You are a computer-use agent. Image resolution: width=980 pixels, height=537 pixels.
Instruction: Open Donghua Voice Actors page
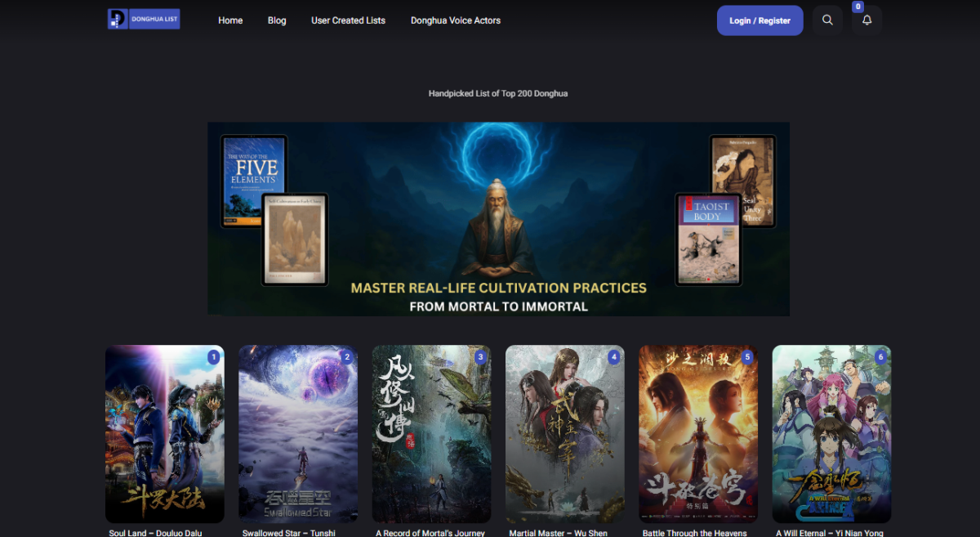coord(456,20)
